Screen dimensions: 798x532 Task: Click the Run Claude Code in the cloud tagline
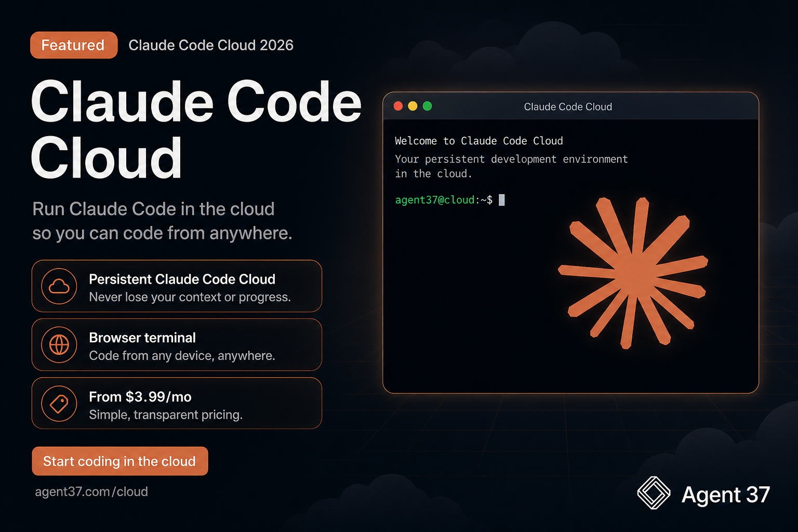coord(162,221)
